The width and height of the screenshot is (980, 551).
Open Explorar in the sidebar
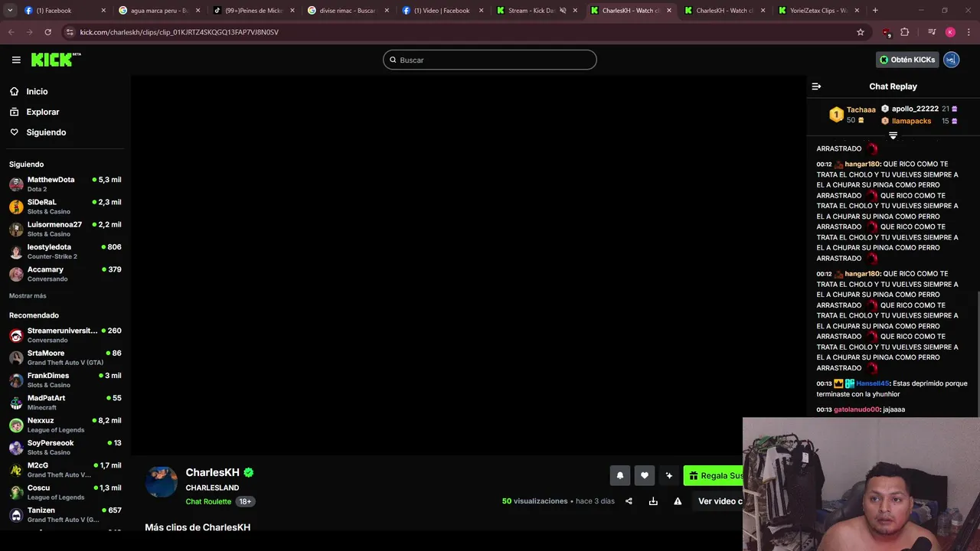point(43,112)
